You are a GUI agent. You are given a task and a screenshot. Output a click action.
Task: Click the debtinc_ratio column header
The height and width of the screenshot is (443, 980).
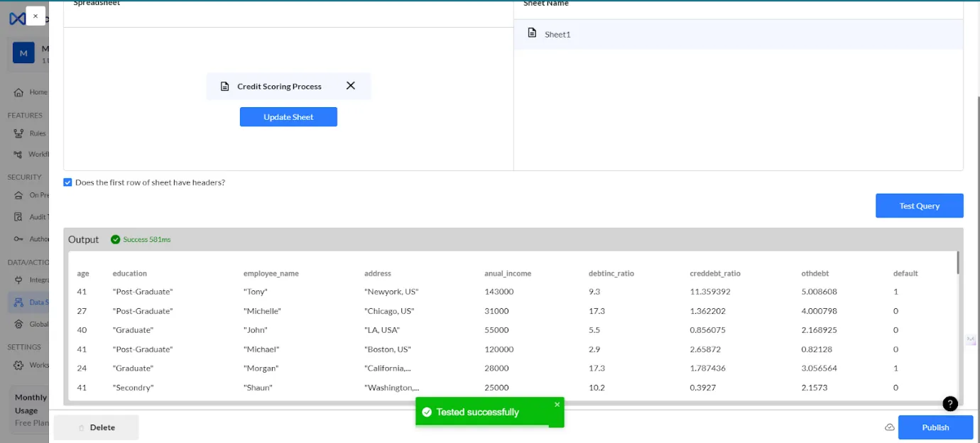point(611,273)
